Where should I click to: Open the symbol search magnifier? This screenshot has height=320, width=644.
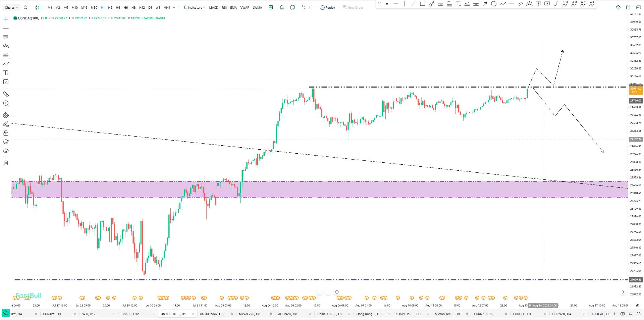click(x=25, y=7)
